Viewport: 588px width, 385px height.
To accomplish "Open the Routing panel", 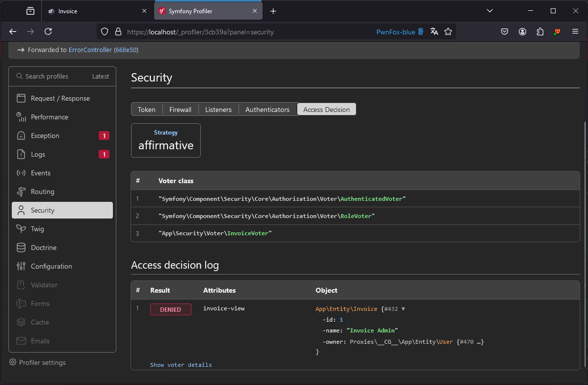I will click(42, 192).
